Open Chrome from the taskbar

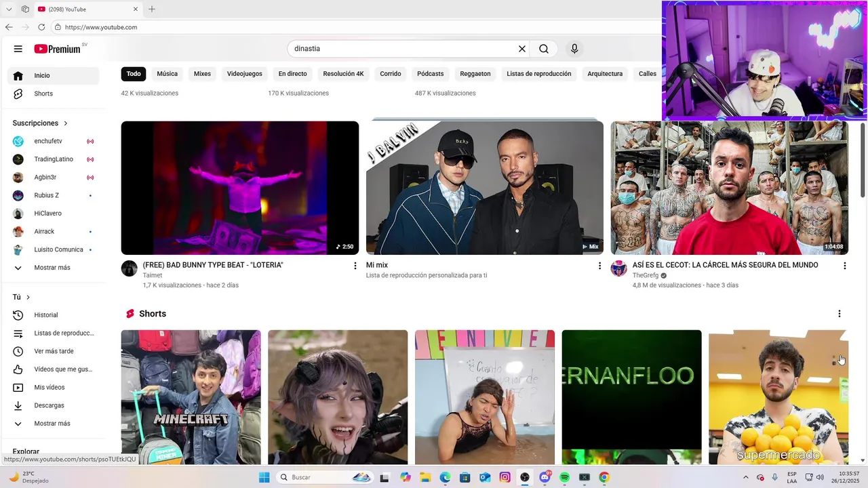tap(604, 477)
